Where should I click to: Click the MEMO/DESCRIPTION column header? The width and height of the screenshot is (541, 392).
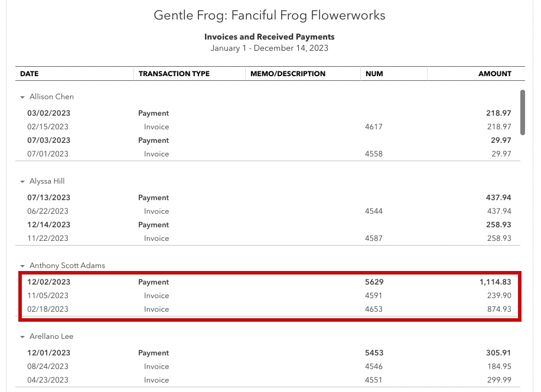coord(288,74)
